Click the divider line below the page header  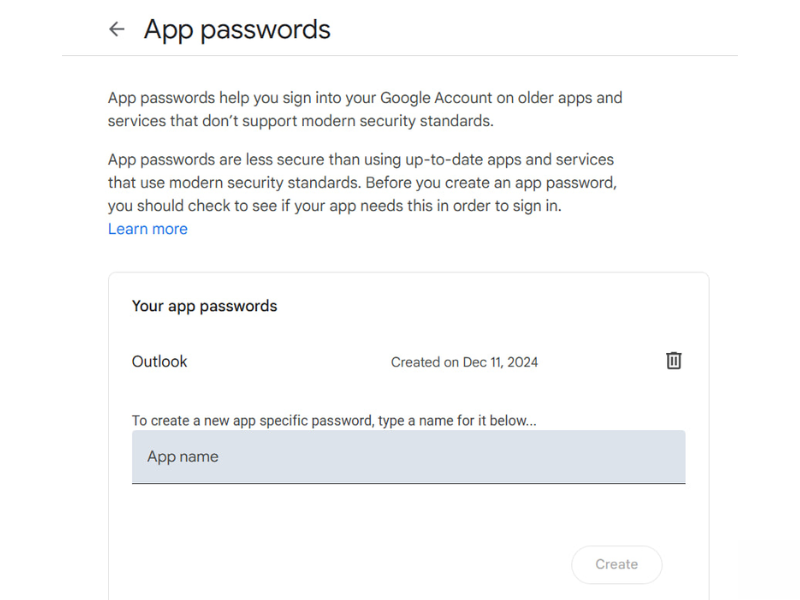(x=400, y=56)
